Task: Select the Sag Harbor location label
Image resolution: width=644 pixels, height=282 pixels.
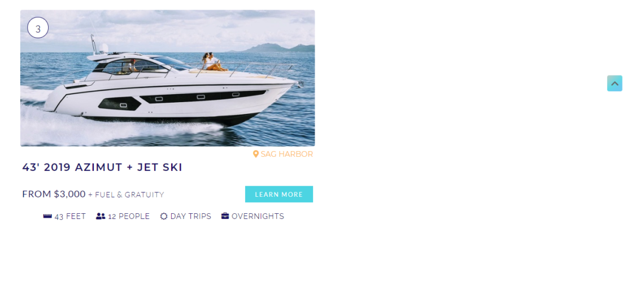Action: pos(286,154)
